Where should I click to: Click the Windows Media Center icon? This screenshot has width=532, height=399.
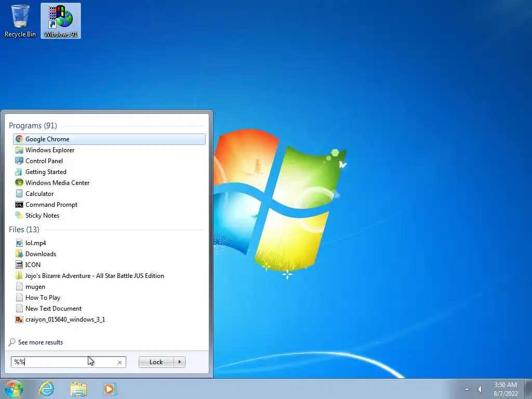click(x=19, y=182)
